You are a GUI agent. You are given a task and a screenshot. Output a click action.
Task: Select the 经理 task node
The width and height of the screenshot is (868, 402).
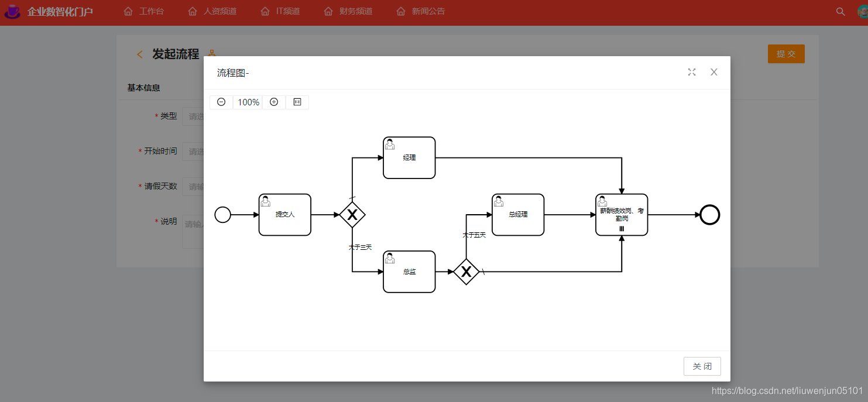[409, 158]
